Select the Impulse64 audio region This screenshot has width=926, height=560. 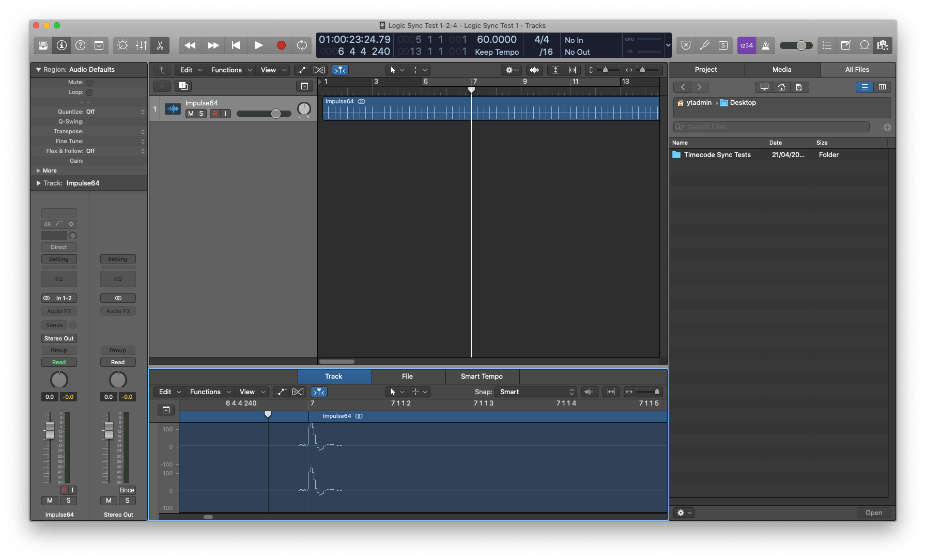(491, 108)
